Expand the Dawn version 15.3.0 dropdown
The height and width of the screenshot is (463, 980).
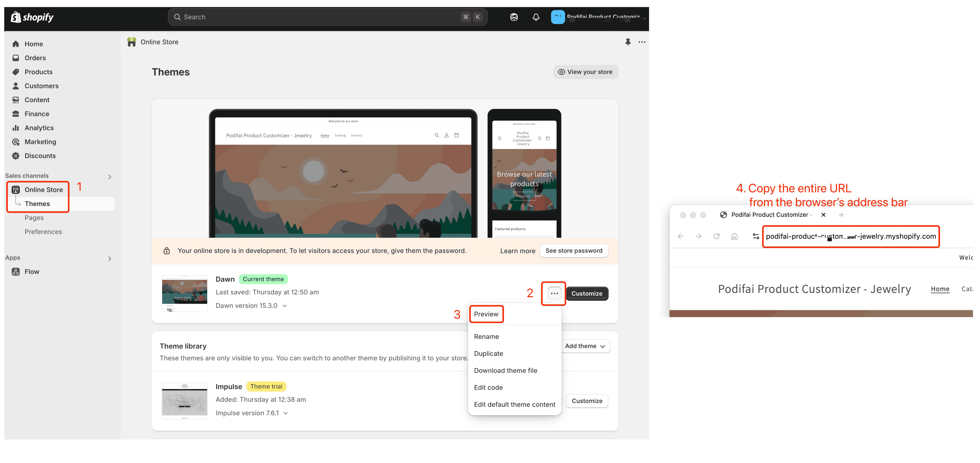pos(285,305)
